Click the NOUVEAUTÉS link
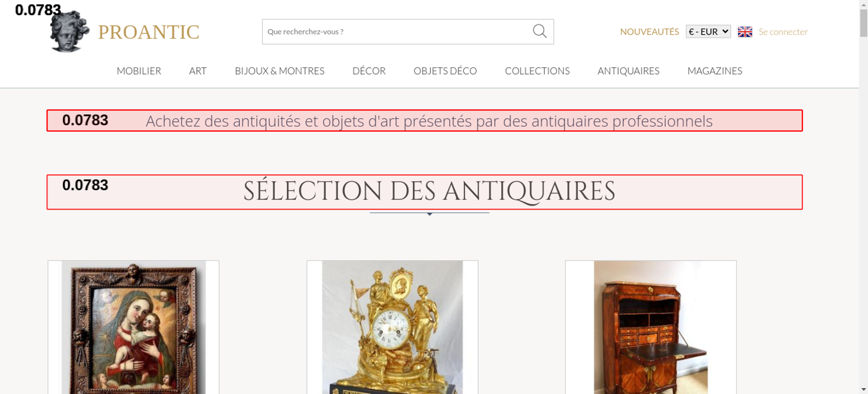 pyautogui.click(x=649, y=32)
